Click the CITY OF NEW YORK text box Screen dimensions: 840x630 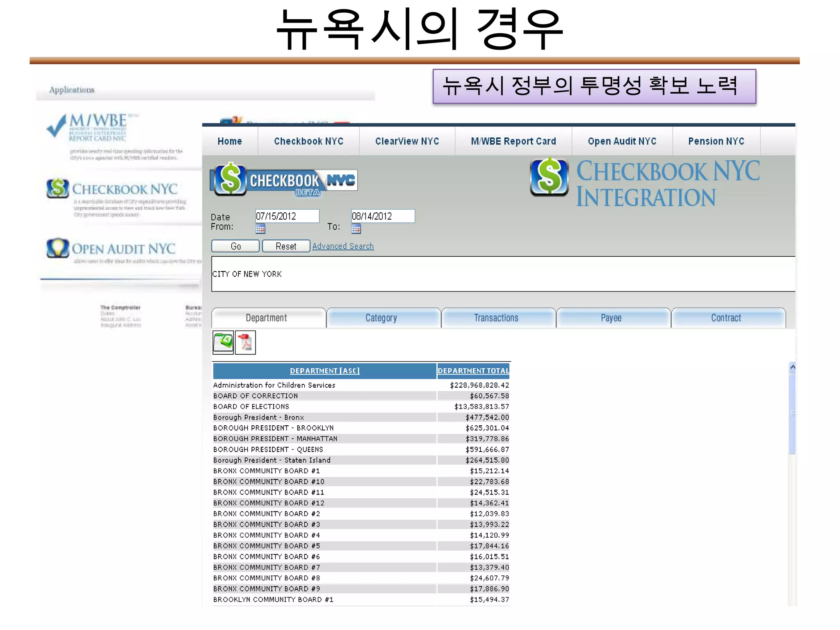point(503,274)
